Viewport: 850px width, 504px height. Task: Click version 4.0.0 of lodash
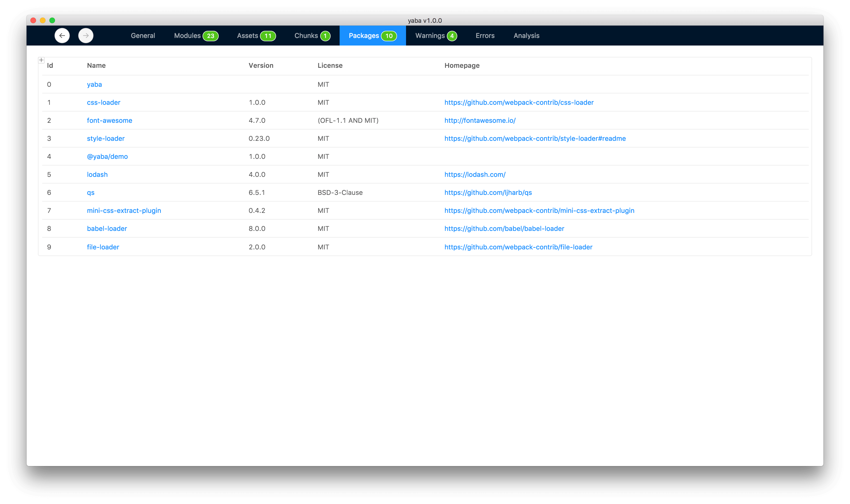257,174
